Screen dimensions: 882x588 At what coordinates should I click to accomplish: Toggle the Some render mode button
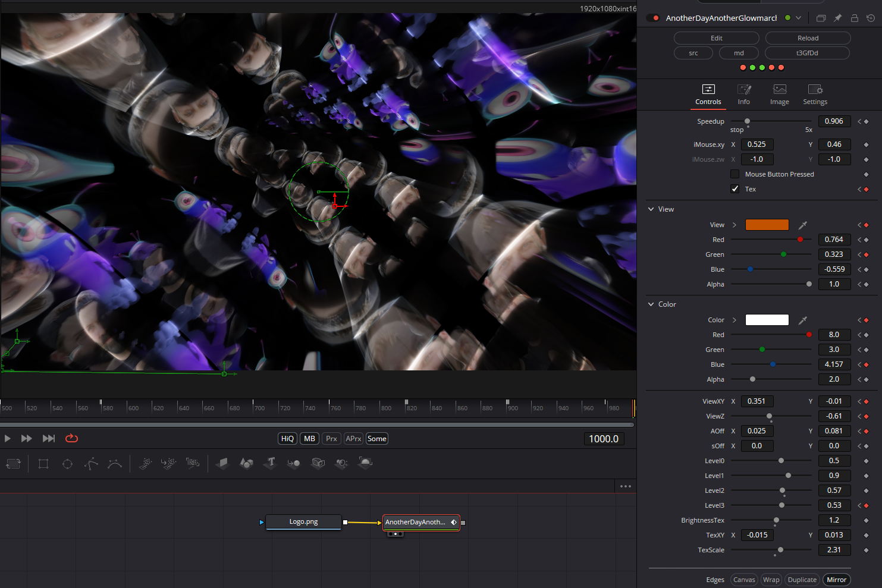click(x=376, y=439)
